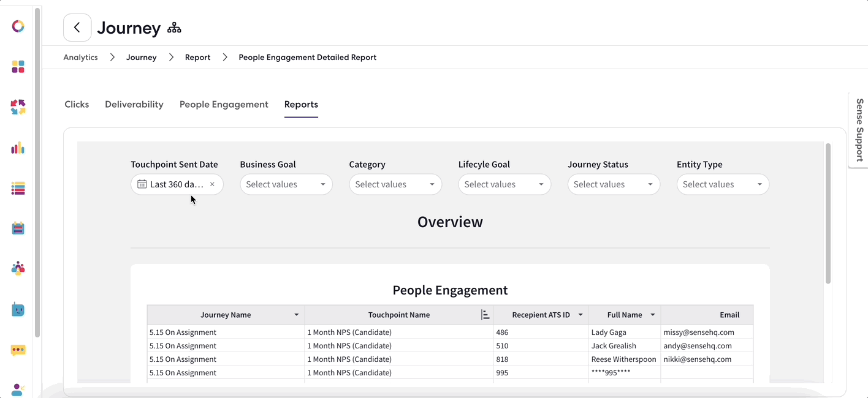Switch to the Clicks tab

coord(77,104)
